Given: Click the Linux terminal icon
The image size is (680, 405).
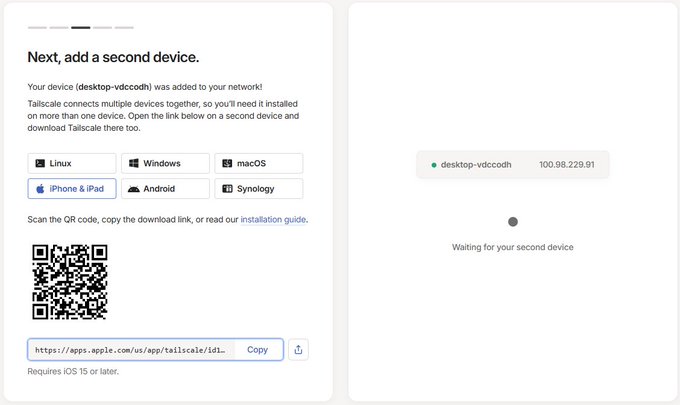Looking at the screenshot, I should (40, 163).
